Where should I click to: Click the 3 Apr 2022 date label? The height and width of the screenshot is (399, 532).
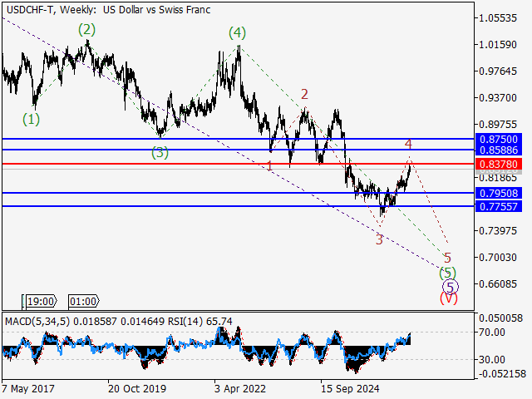pyautogui.click(x=240, y=388)
